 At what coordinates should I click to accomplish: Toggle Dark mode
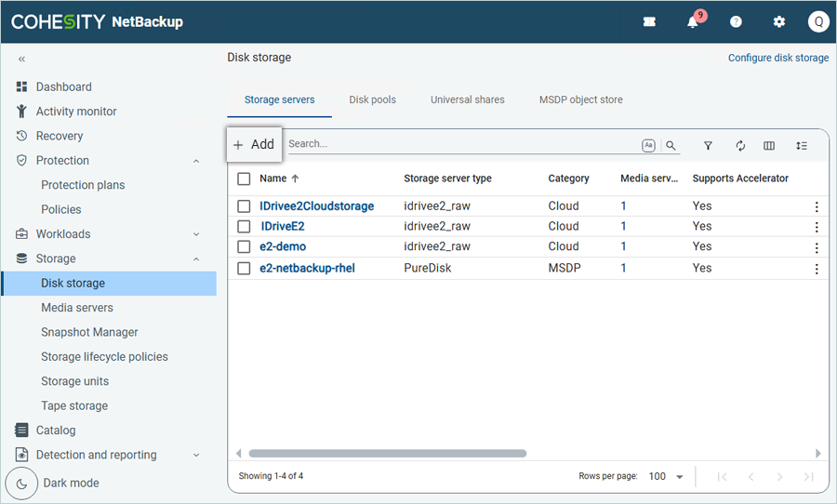pos(22,484)
